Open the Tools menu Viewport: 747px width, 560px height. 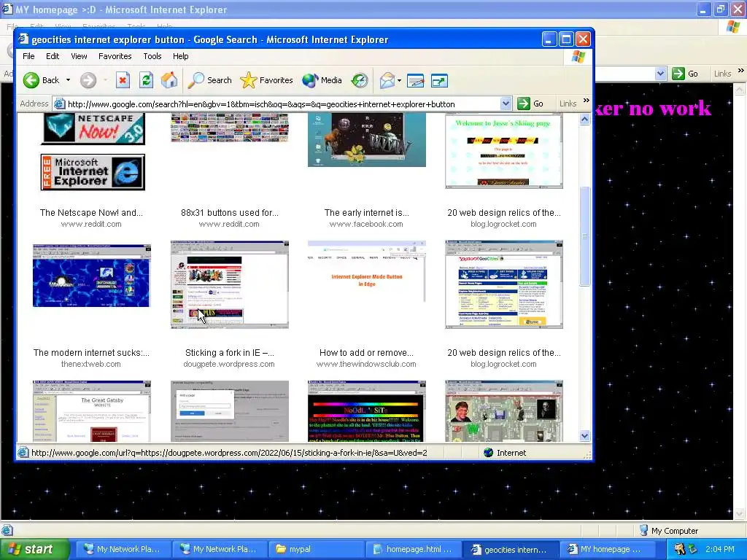pos(152,56)
